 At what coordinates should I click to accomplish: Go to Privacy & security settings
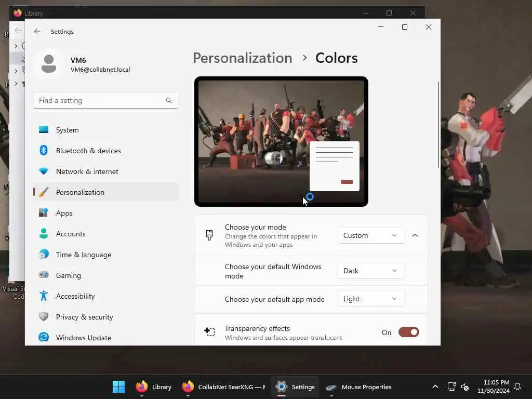coord(106,316)
